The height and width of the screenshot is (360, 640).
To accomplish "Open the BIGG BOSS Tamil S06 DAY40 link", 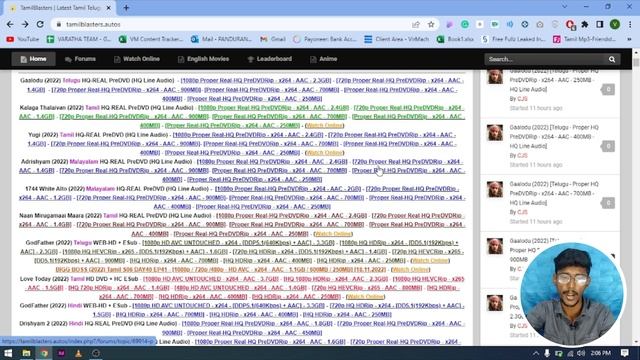I will click(x=221, y=270).
